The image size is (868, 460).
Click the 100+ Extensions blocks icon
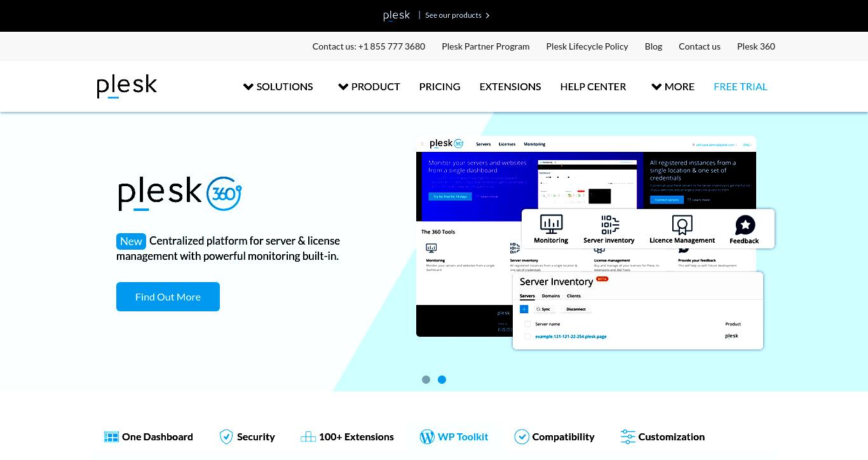308,436
